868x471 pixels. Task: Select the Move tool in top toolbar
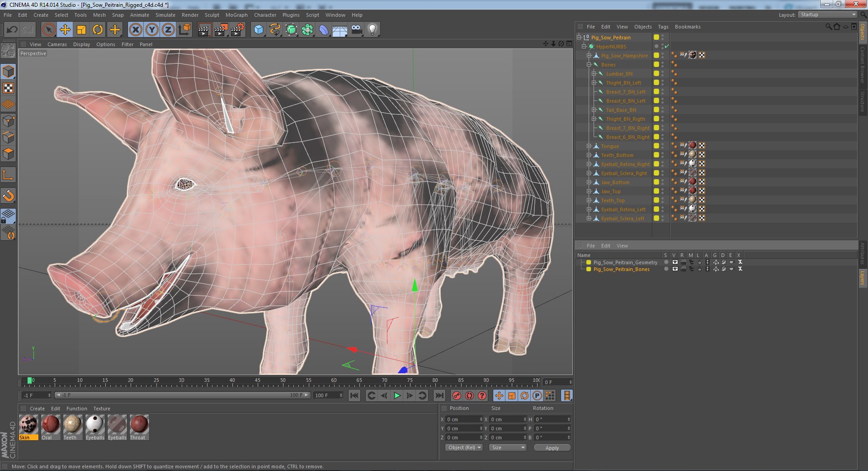tap(65, 30)
